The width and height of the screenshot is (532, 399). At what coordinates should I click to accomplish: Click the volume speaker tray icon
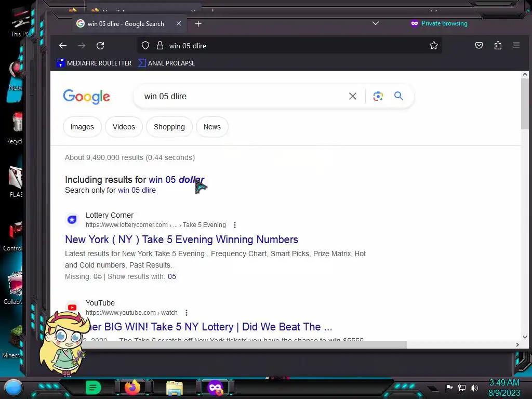(474, 388)
